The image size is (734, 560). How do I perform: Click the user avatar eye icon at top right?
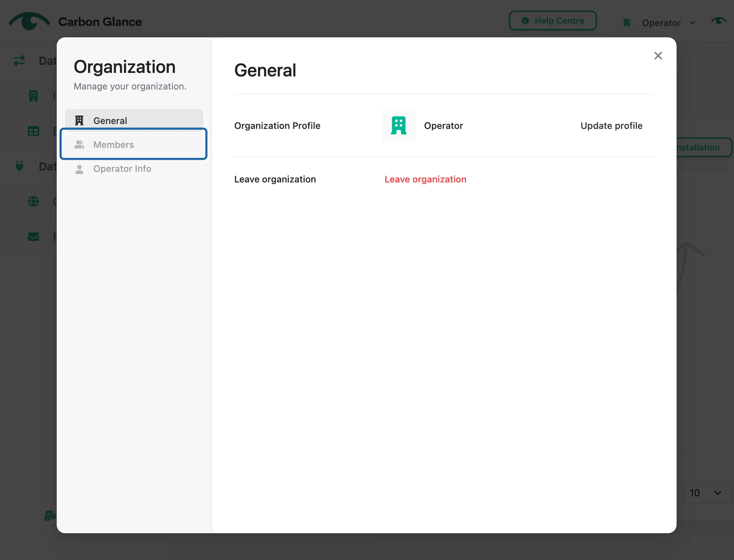[719, 21]
